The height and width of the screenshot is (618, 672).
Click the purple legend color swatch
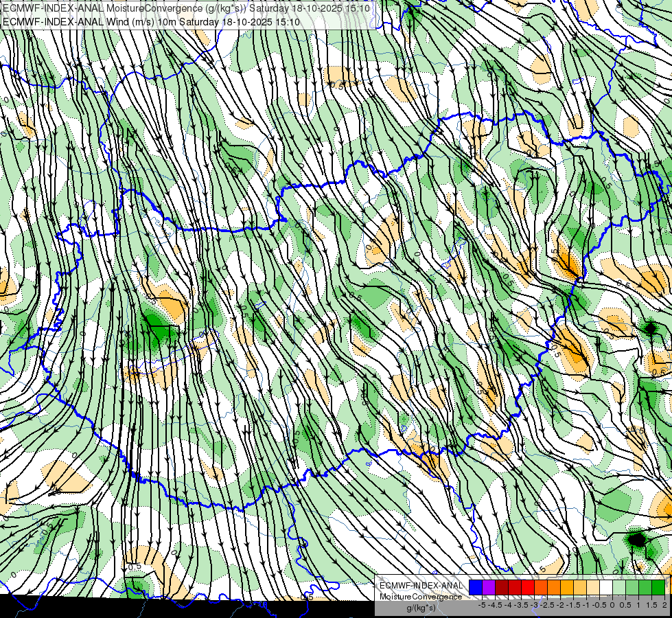click(x=489, y=587)
